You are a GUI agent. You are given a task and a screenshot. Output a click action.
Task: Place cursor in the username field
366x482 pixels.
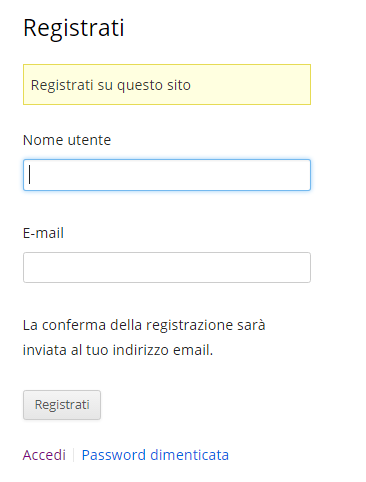click(167, 175)
